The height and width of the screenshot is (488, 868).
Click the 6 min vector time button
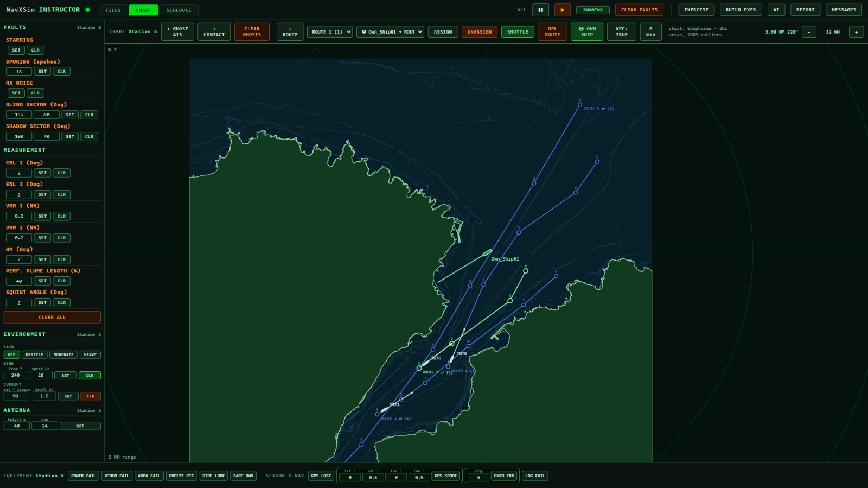pyautogui.click(x=650, y=31)
